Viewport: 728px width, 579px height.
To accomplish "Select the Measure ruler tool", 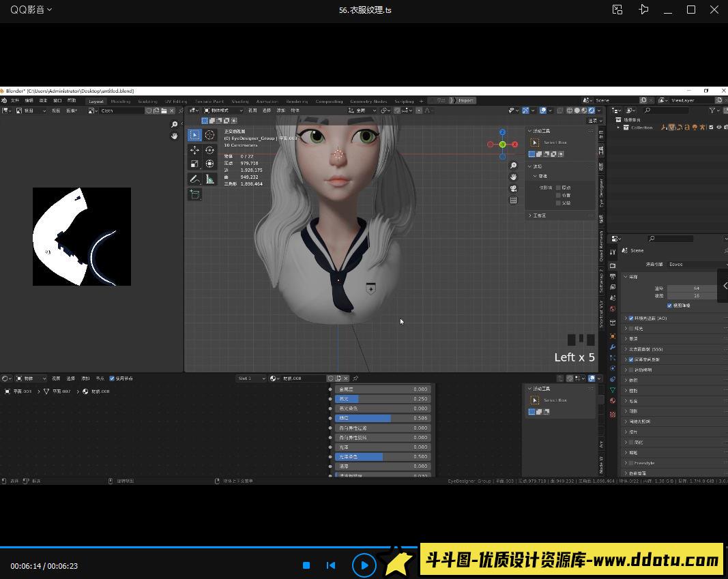I will coord(210,179).
